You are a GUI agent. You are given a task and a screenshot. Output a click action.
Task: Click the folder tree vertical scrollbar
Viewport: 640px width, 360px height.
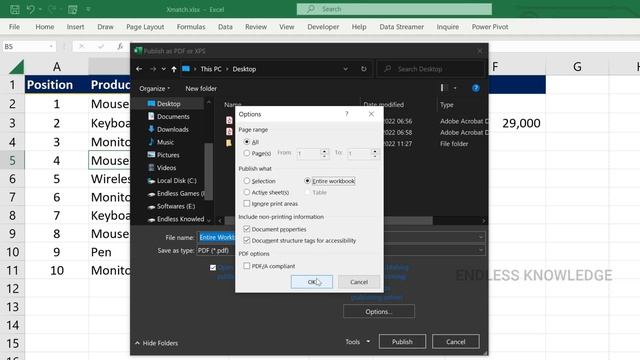pyautogui.click(x=209, y=171)
